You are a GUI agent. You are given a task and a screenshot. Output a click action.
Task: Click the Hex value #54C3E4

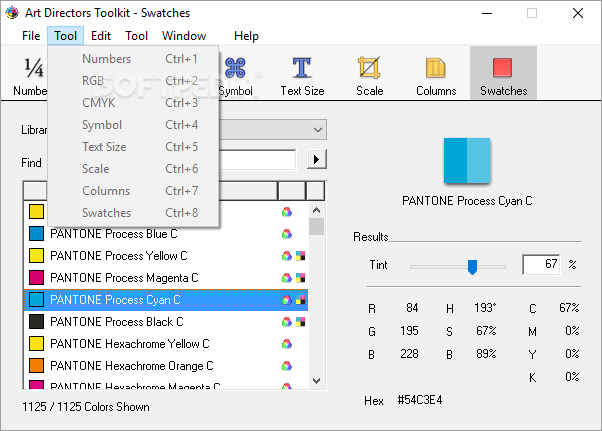point(420,400)
